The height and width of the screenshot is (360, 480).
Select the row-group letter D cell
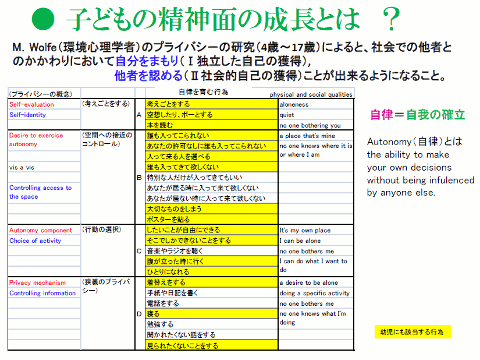point(140,314)
